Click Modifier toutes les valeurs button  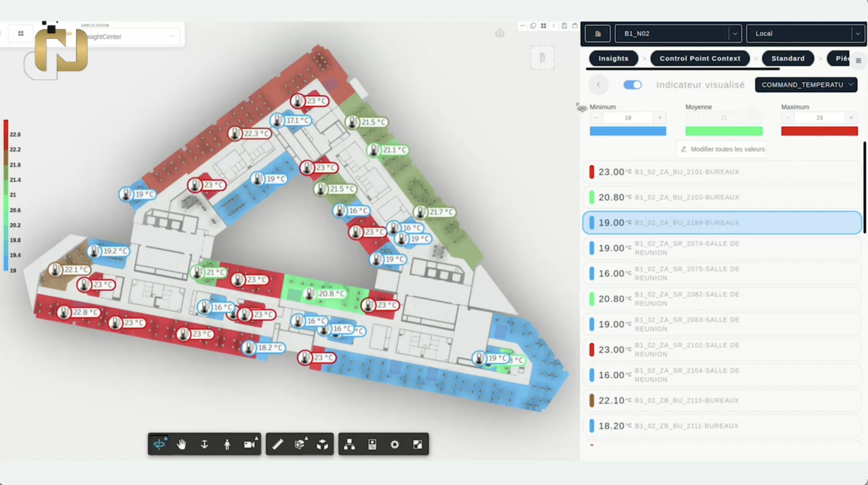(721, 149)
